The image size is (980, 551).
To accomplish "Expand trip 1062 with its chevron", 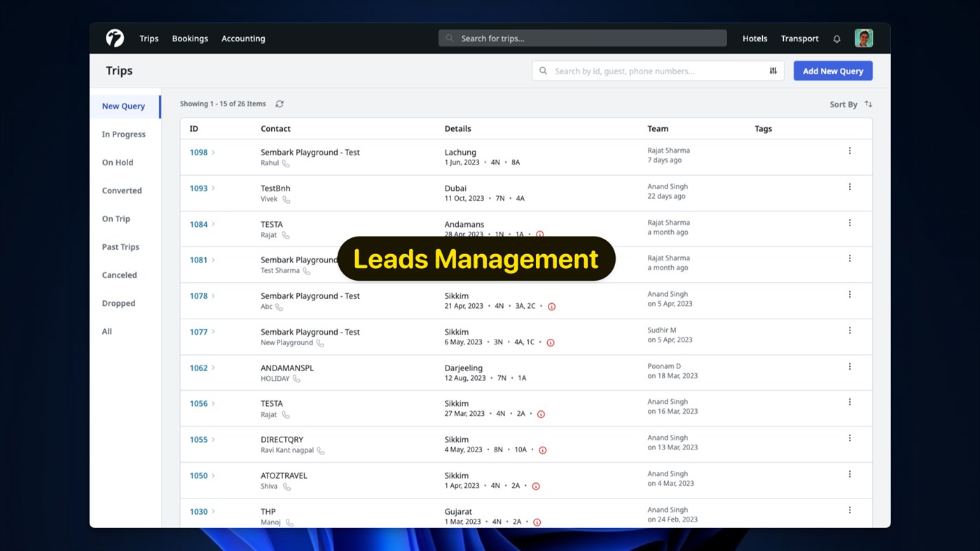I will (214, 368).
